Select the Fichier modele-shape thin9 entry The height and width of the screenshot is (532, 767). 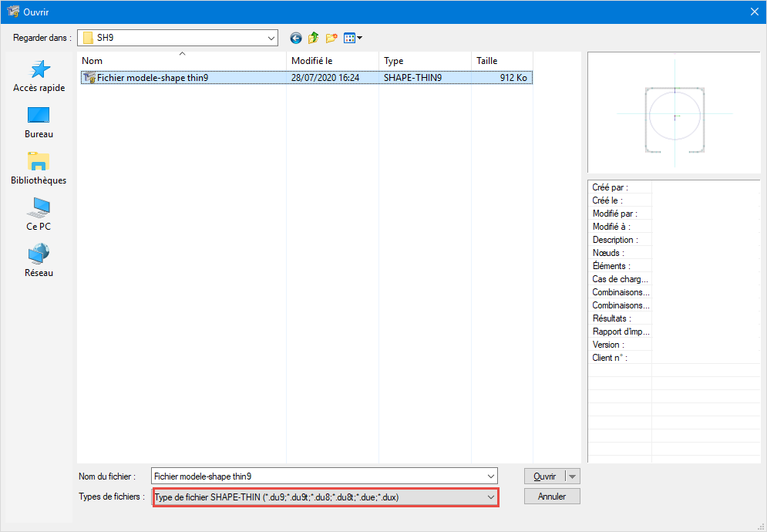click(154, 77)
